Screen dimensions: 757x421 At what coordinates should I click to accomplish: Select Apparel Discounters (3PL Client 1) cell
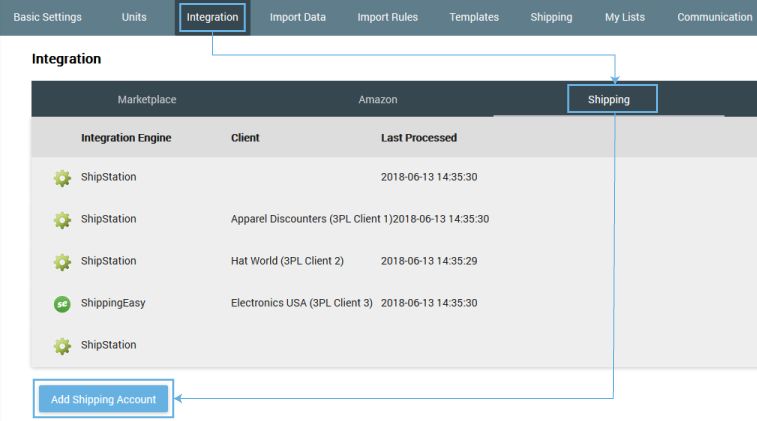311,219
